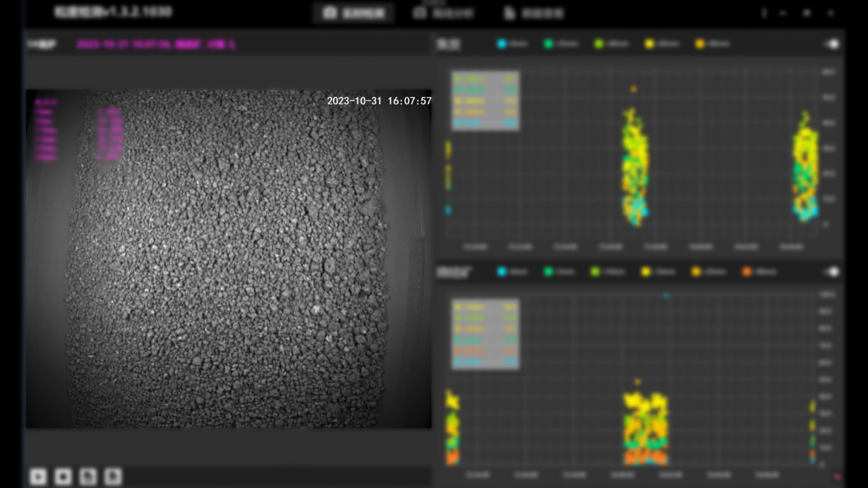This screenshot has height=488, width=868.
Task: Click the gray legend box in upper chart
Action: pyautogui.click(x=486, y=101)
